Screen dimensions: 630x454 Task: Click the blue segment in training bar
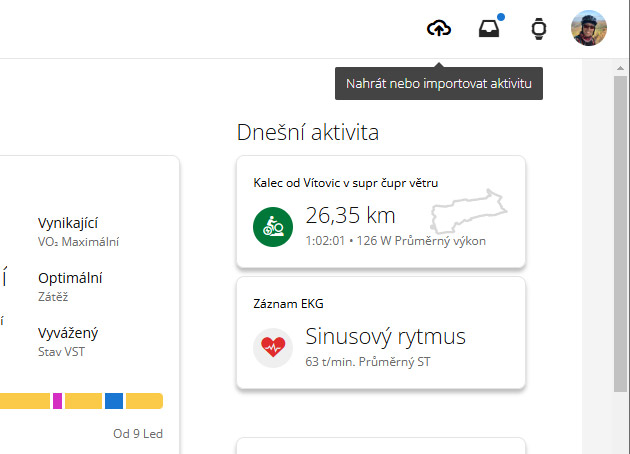point(114,401)
